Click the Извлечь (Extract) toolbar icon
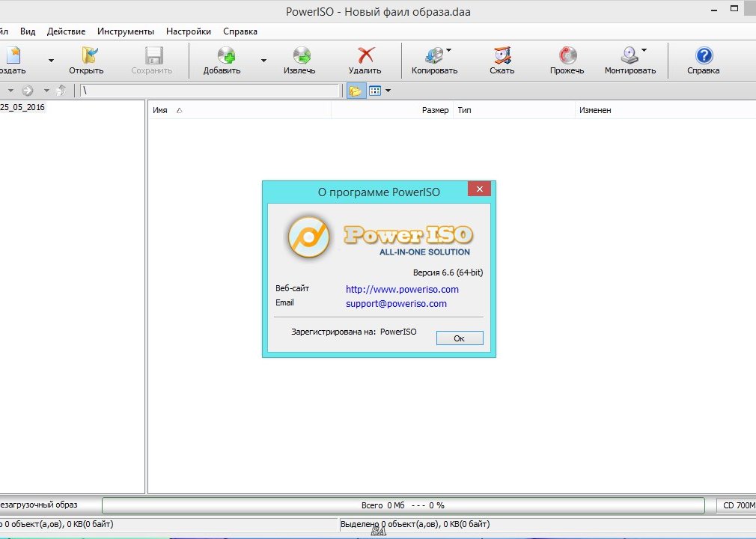The image size is (756, 539). coord(302,55)
